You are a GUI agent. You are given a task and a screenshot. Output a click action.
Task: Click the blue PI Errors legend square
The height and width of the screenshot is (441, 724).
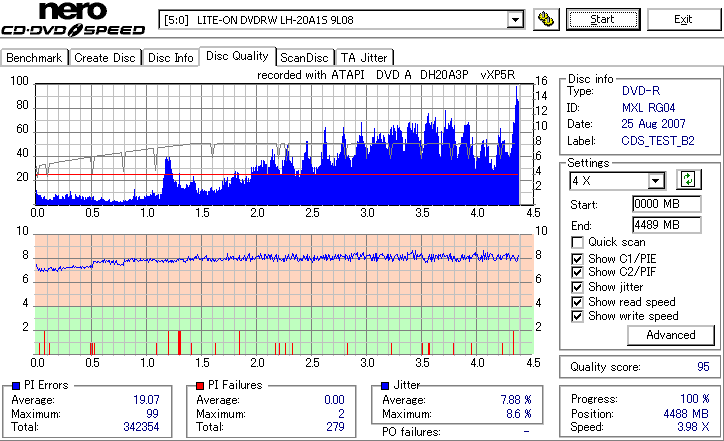(16, 386)
